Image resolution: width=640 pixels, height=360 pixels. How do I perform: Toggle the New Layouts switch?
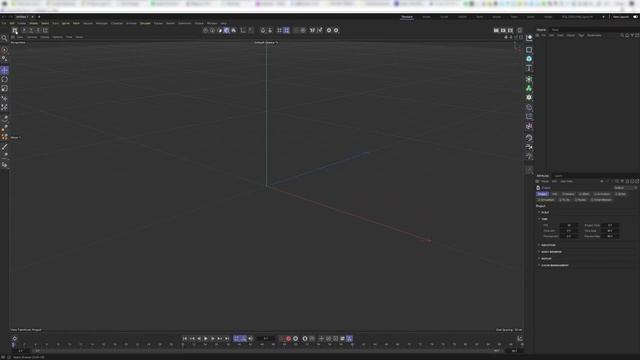tap(635, 17)
